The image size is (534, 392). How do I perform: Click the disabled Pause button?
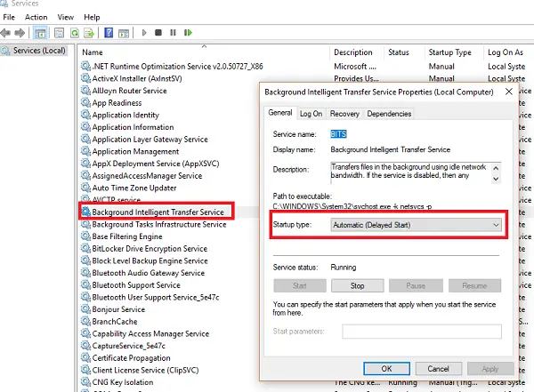pyautogui.click(x=416, y=286)
